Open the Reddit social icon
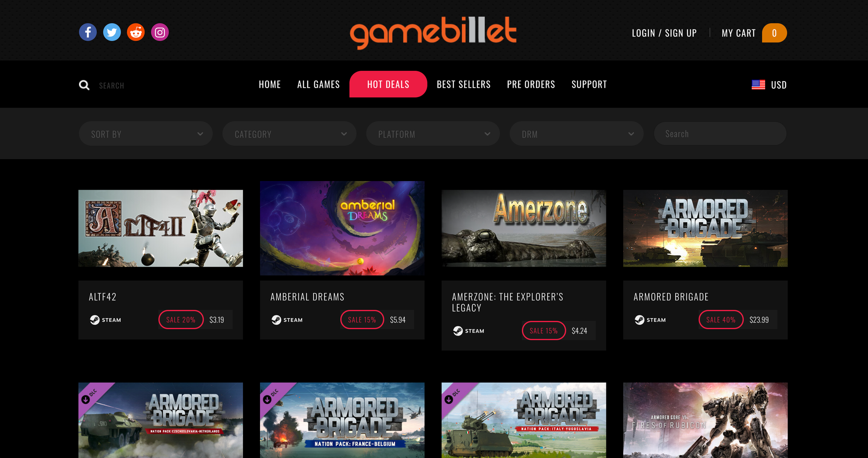 (136, 32)
